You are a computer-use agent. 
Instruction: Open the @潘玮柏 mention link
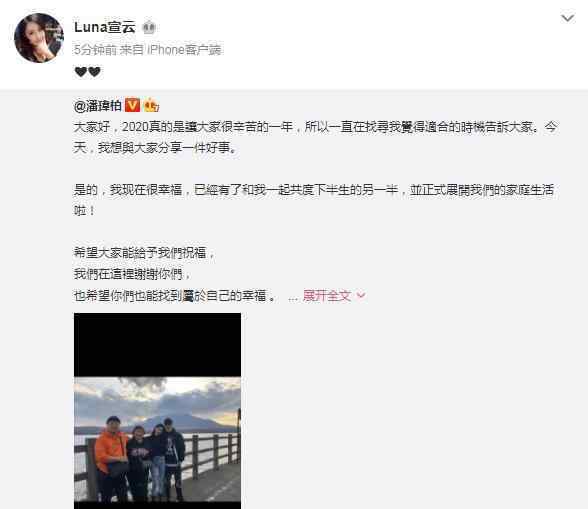coord(98,106)
